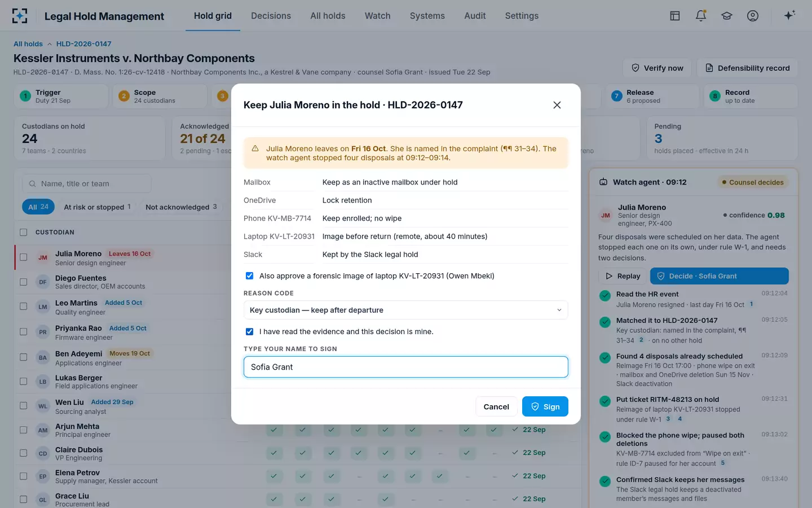Switch to the Decisions tab
Viewport: 812px width, 508px height.
[x=271, y=16]
